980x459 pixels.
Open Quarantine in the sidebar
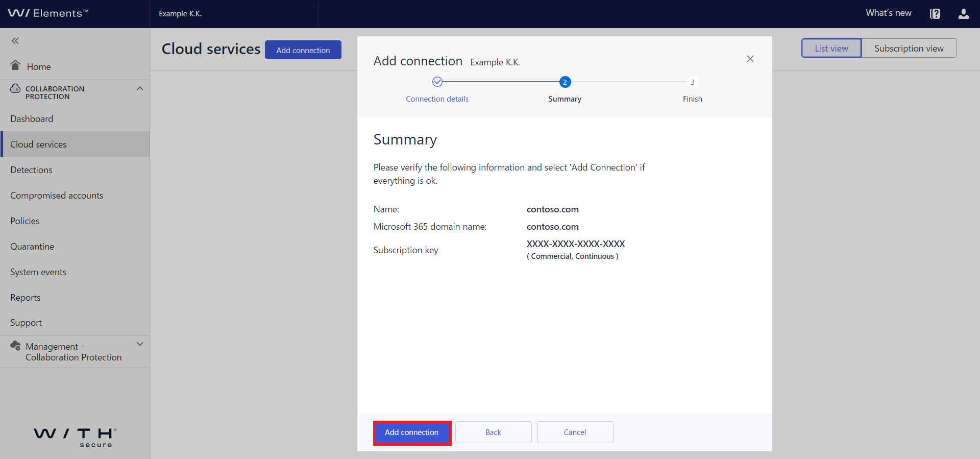75,246
